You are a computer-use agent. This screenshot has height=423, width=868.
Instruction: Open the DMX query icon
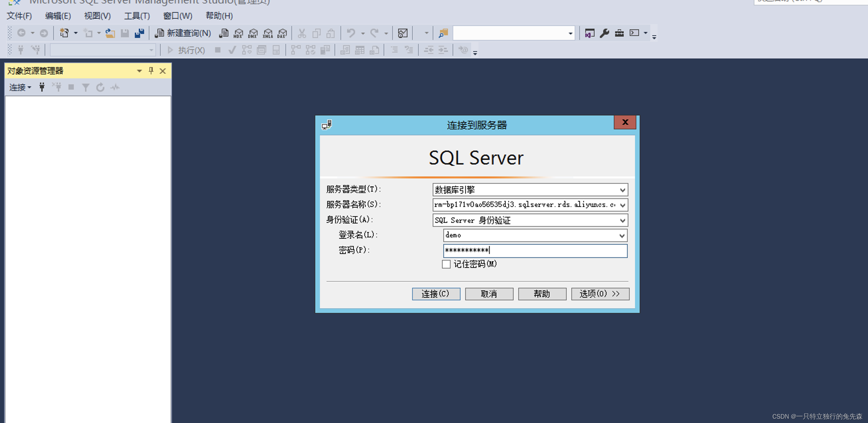(253, 33)
